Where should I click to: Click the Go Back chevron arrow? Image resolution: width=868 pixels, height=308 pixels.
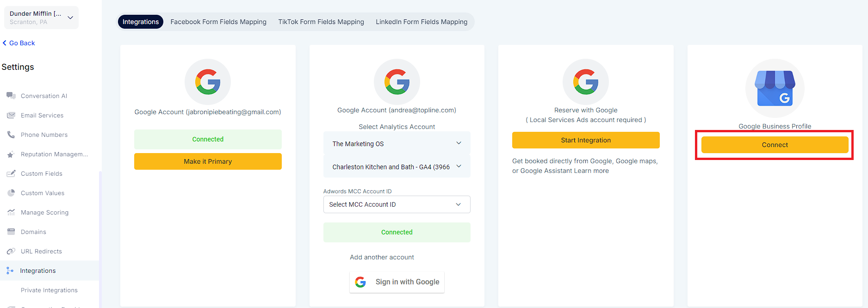tap(5, 43)
